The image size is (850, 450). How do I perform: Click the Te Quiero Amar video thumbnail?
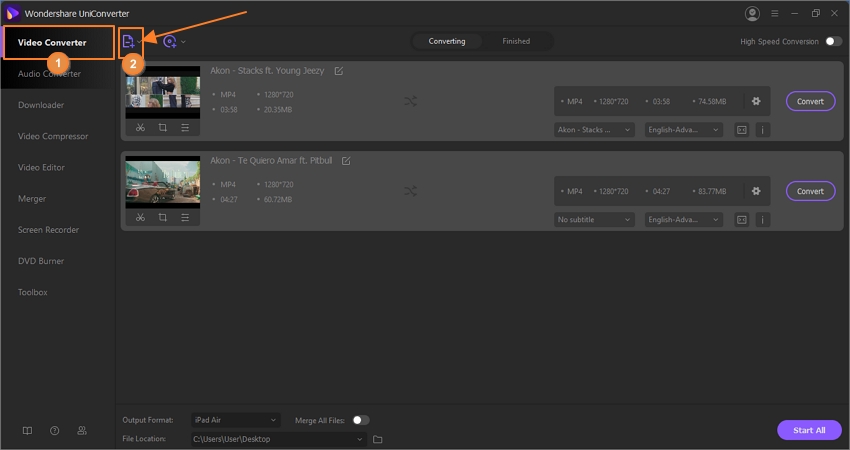tap(163, 182)
